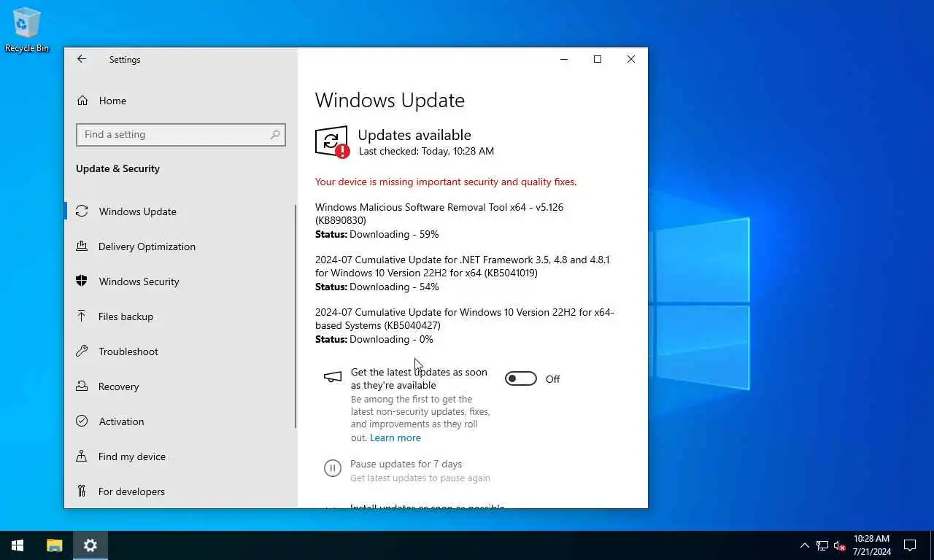This screenshot has width=934, height=560.
Task: Open For developers via its tools icon
Action: (x=82, y=491)
